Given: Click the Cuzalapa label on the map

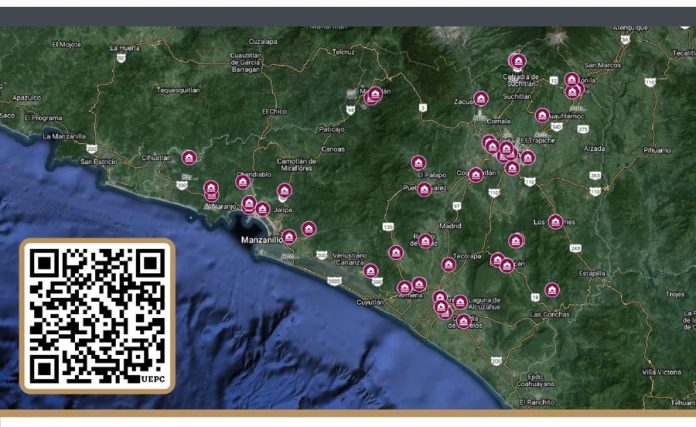Looking at the screenshot, I should (263, 41).
